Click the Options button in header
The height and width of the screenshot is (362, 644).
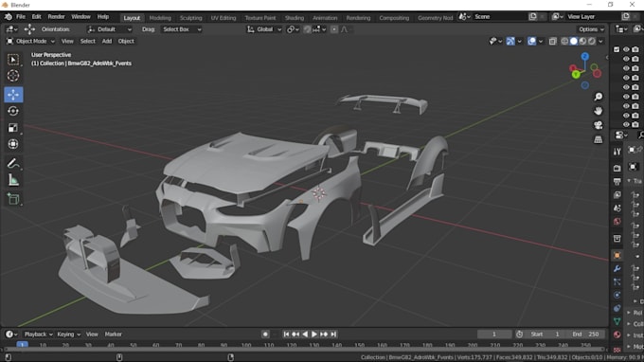point(591,29)
